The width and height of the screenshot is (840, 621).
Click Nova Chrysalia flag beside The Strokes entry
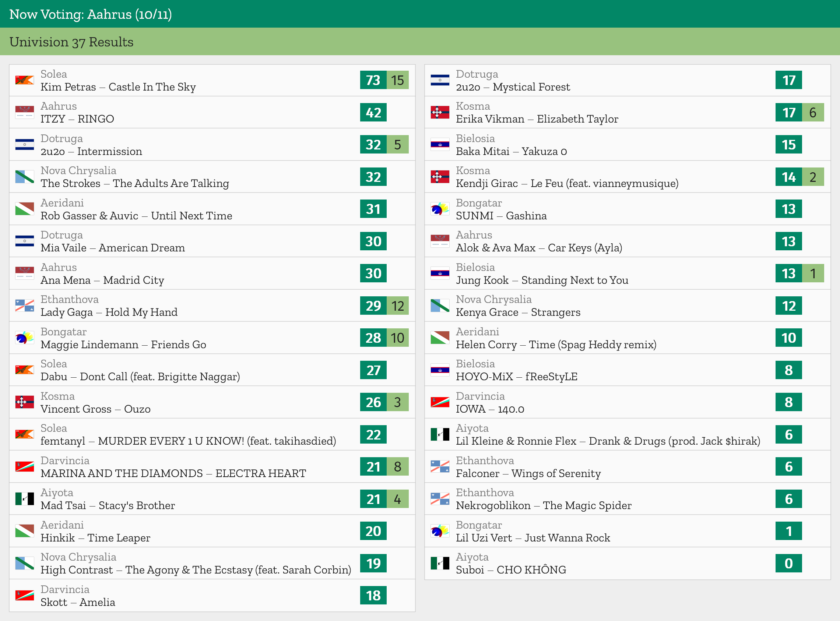24,177
